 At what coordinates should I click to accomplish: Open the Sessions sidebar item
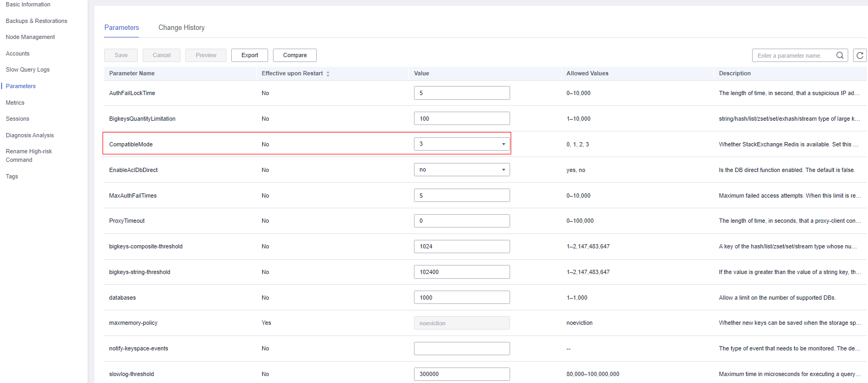pyautogui.click(x=18, y=119)
